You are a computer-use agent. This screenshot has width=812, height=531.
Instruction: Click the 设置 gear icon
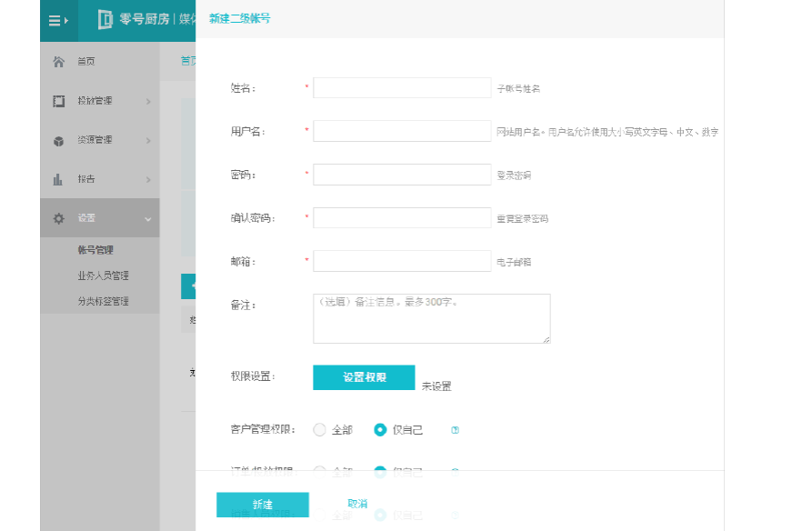tap(58, 218)
